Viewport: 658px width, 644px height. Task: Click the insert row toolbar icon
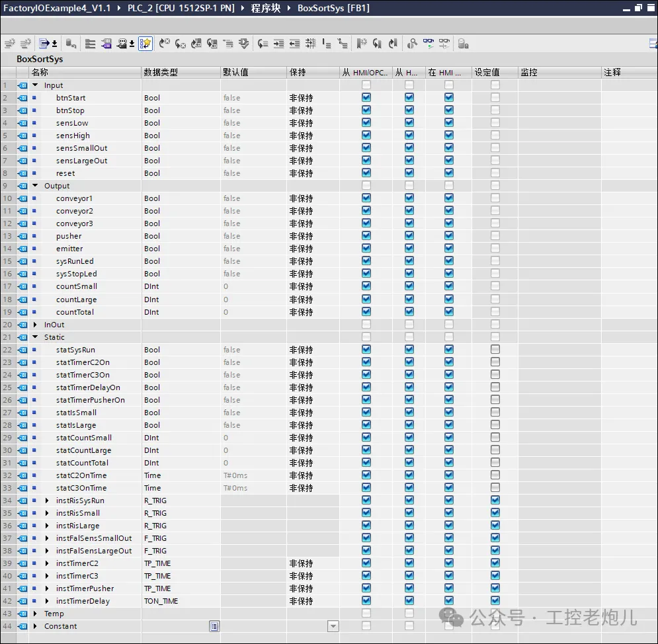(10, 43)
